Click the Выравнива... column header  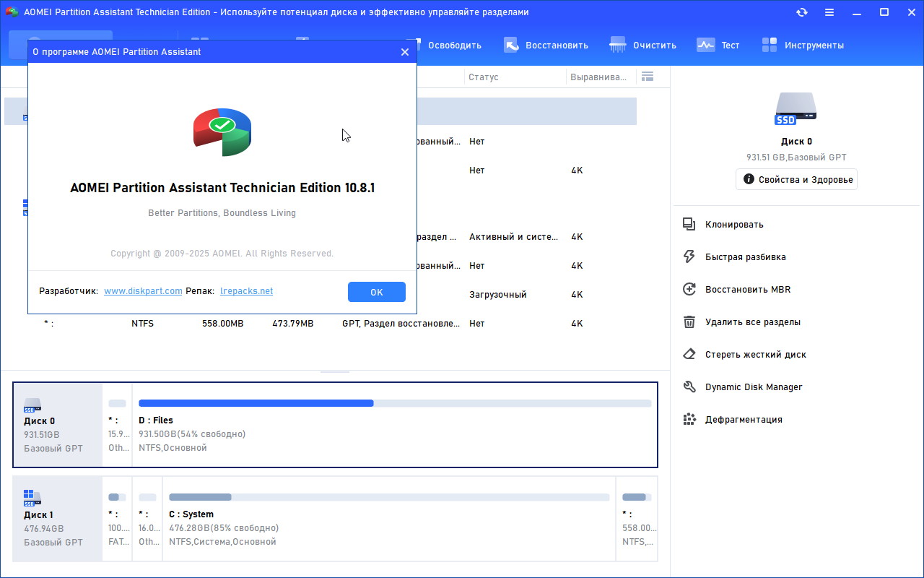[598, 77]
